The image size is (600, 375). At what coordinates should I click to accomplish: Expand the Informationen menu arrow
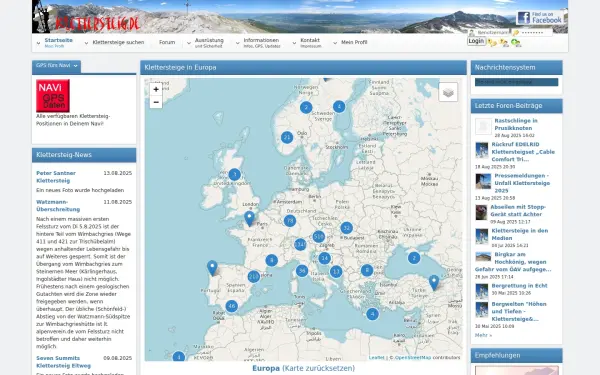[x=237, y=43]
